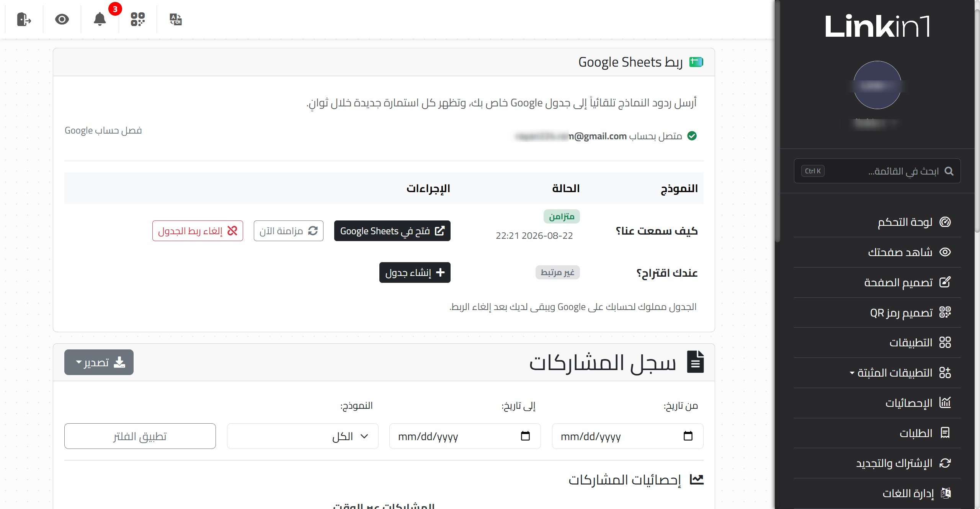
Task: Click the profile avatar in sidebar
Action: tap(877, 85)
